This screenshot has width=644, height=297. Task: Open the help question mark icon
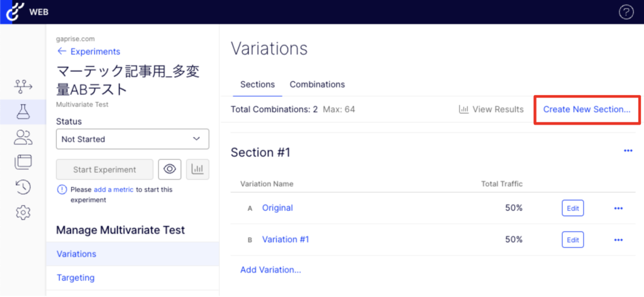(626, 12)
